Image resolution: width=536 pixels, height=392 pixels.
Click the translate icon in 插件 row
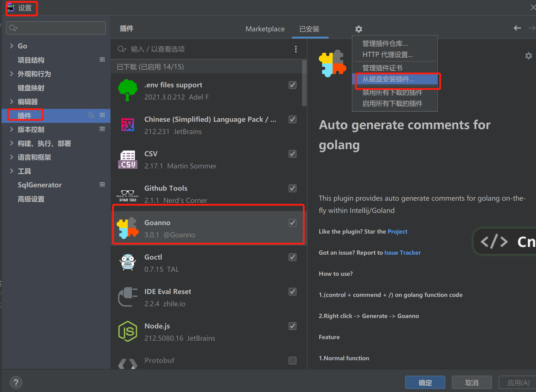tap(91, 115)
